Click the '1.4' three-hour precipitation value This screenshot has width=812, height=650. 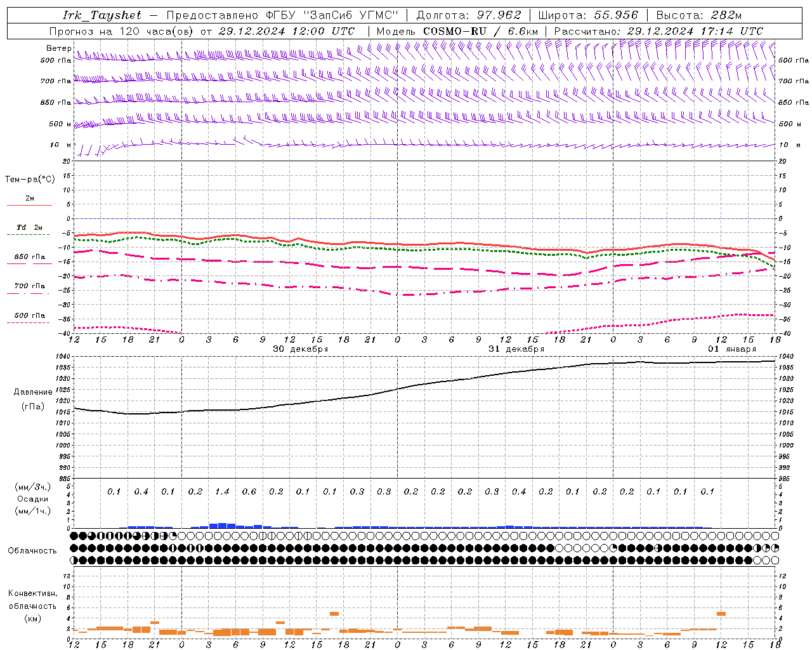click(222, 491)
